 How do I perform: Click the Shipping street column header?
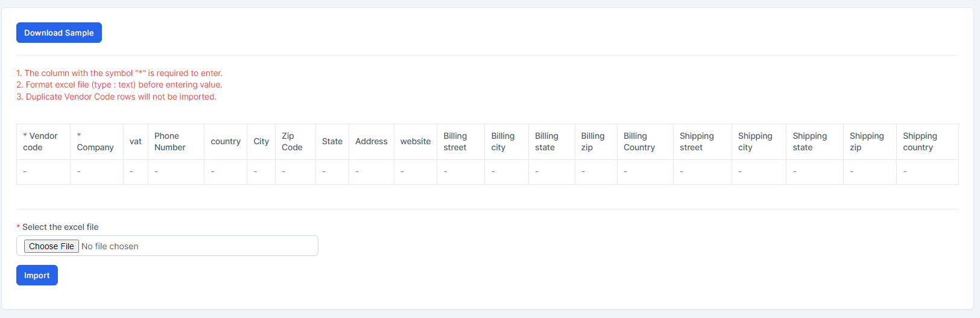697,142
